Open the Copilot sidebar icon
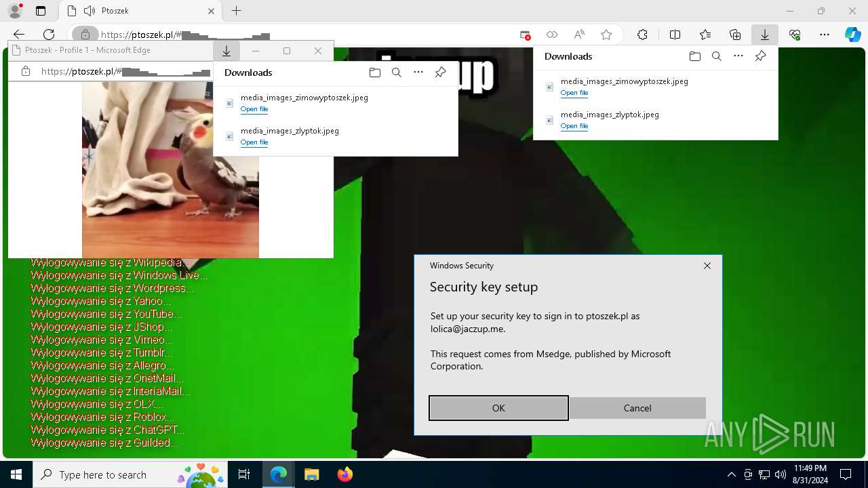868x488 pixels. coord(852,35)
